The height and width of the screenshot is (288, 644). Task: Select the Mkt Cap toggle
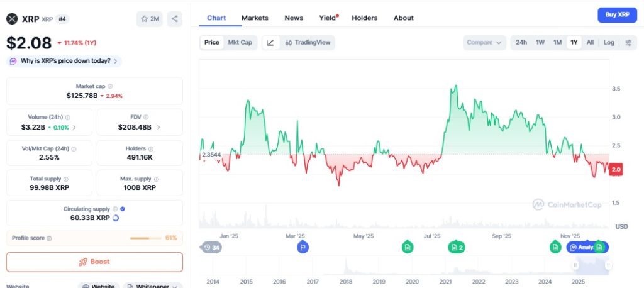[240, 43]
